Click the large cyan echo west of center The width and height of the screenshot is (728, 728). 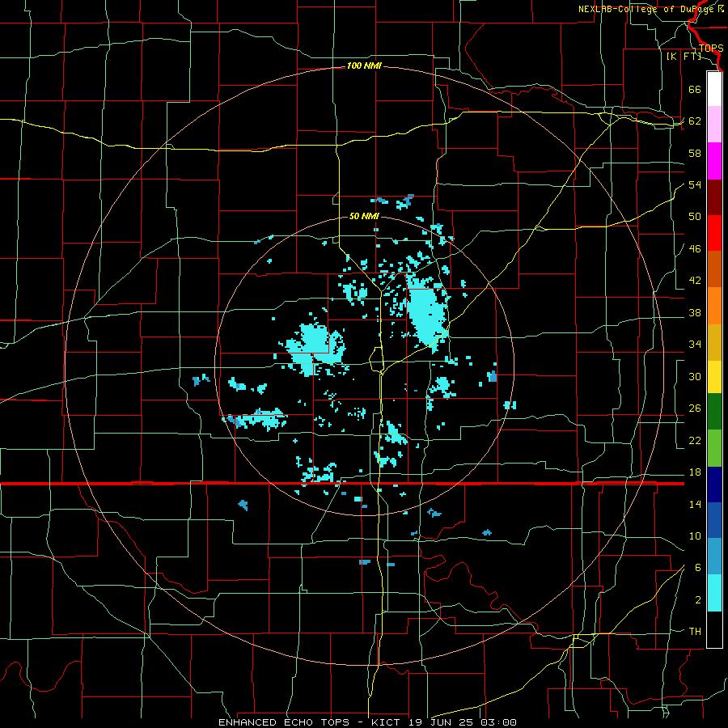click(x=312, y=348)
